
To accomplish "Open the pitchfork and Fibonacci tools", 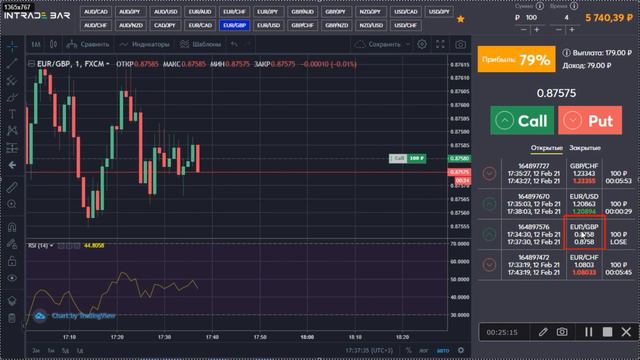I will click(x=12, y=80).
